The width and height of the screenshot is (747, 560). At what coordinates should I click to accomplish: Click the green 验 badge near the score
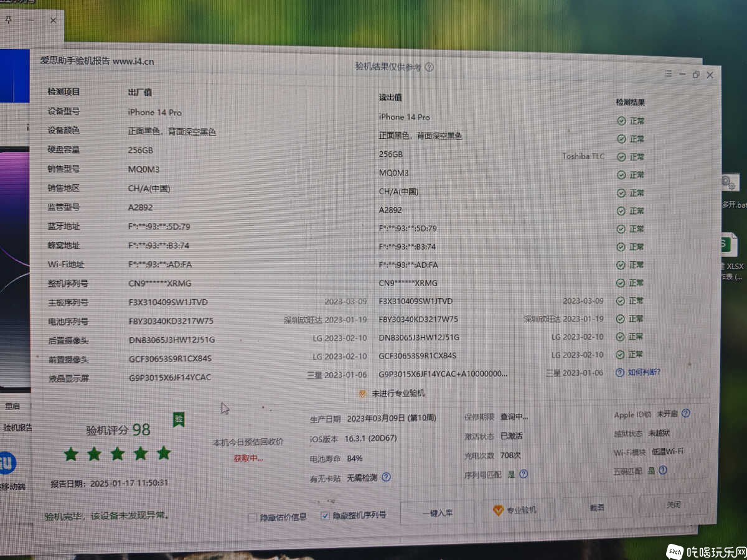pyautogui.click(x=179, y=419)
